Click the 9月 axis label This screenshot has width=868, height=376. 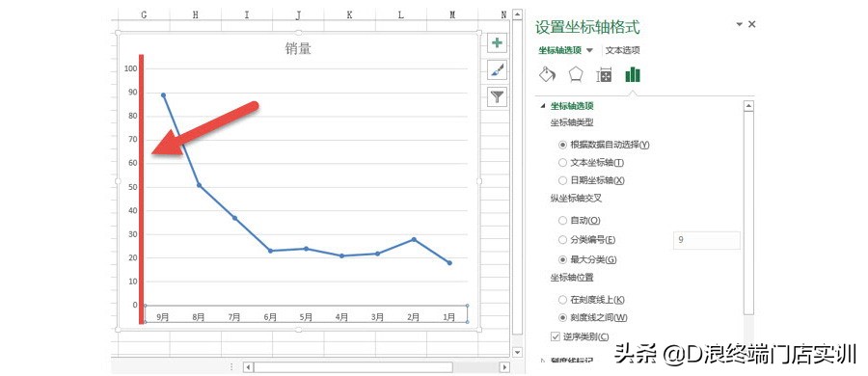[x=163, y=317]
